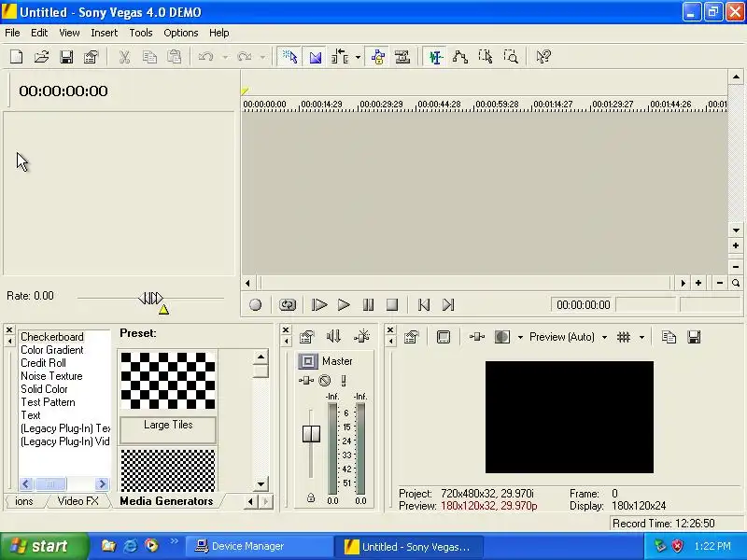Toggle Master fader lock icon
Viewport: 747px width, 560px height.
pyautogui.click(x=311, y=498)
